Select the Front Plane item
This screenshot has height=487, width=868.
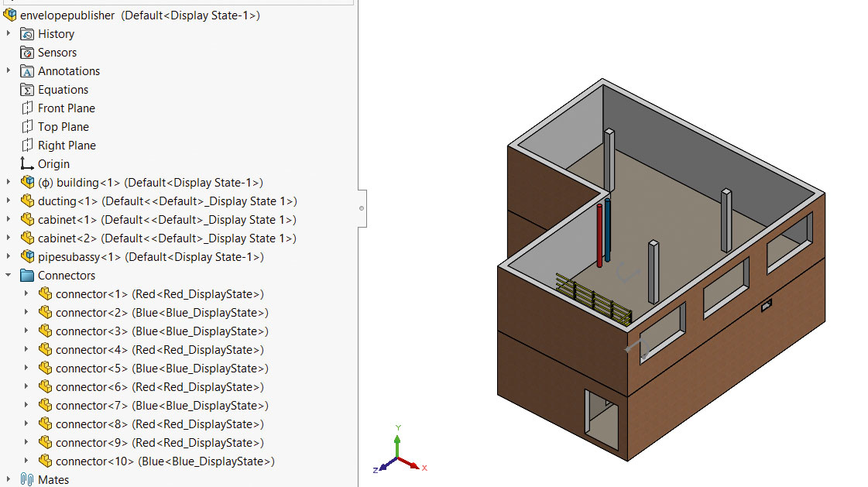(66, 108)
